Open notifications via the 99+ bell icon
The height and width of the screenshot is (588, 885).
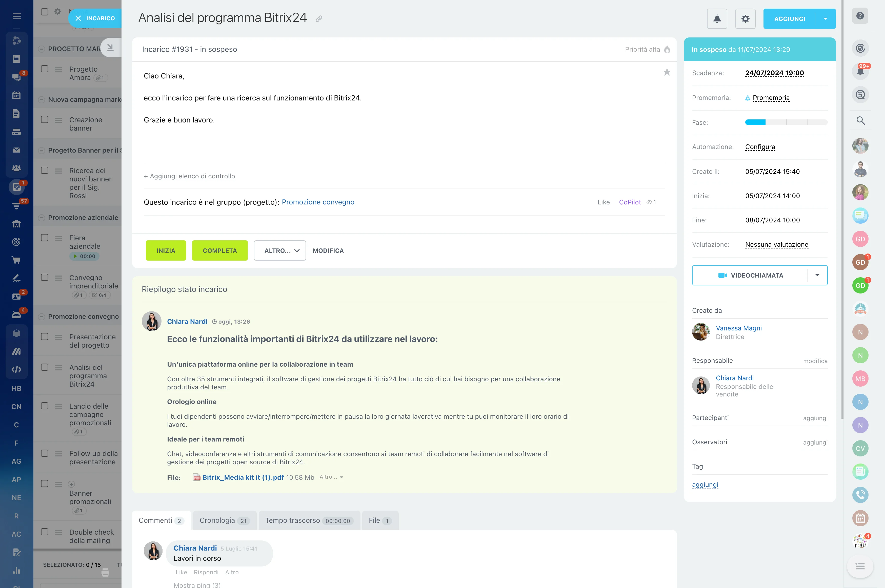(861, 71)
